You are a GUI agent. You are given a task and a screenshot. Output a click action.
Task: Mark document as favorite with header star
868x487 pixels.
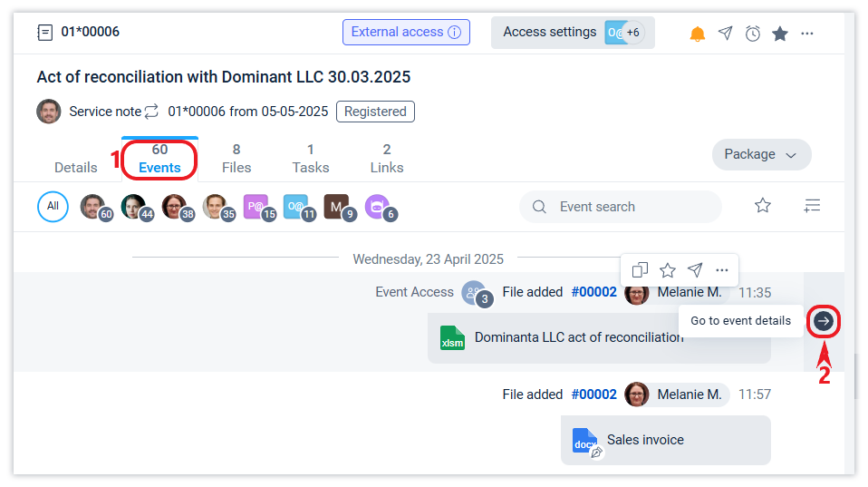[779, 34]
